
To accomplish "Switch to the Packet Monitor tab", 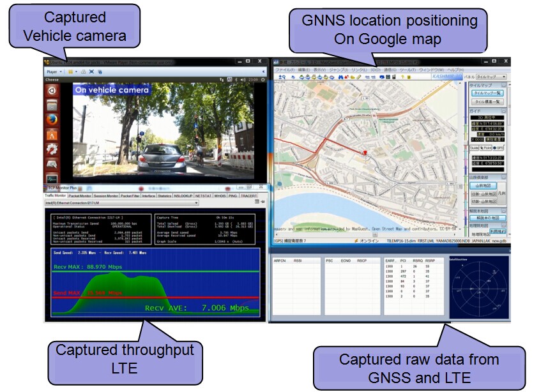I will [x=80, y=196].
